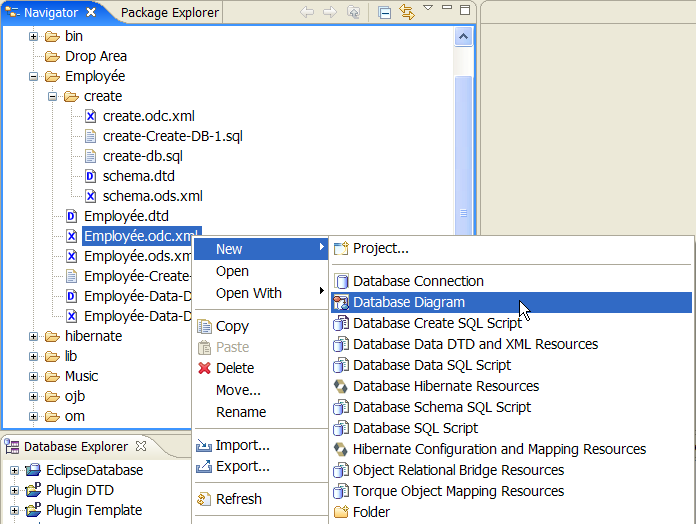Image resolution: width=696 pixels, height=524 pixels.
Task: Collapse the Employée folder
Action: coord(33,76)
